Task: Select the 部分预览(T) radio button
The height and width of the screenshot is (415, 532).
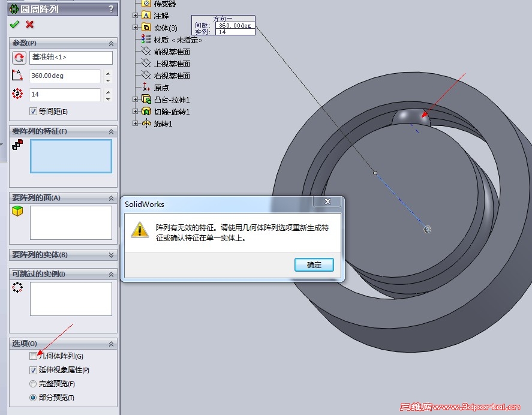Action: tap(33, 398)
